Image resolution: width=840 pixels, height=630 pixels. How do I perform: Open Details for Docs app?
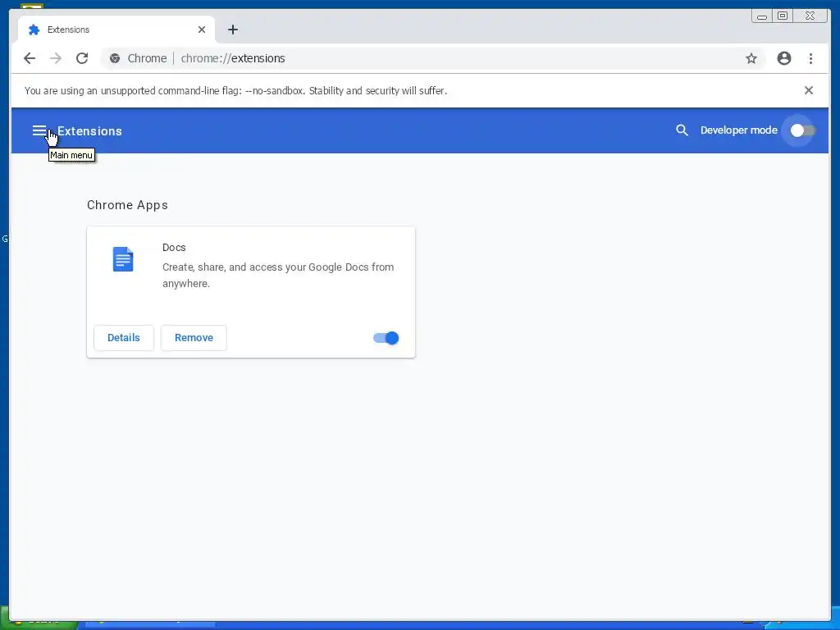pos(124,337)
